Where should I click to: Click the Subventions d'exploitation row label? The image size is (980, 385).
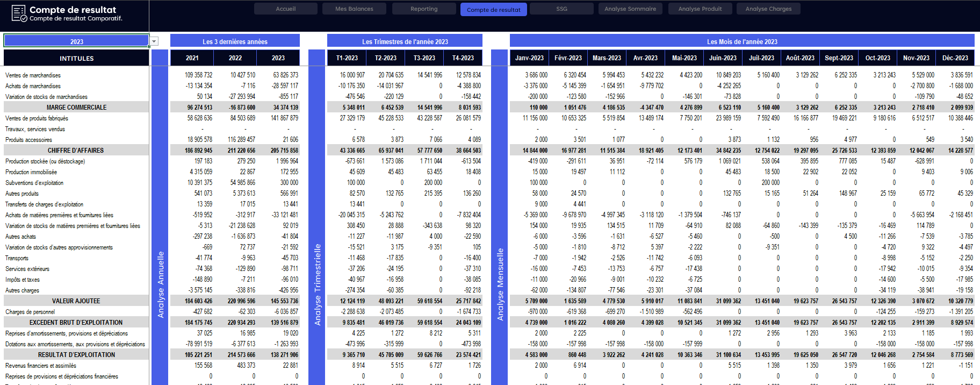[x=34, y=183]
